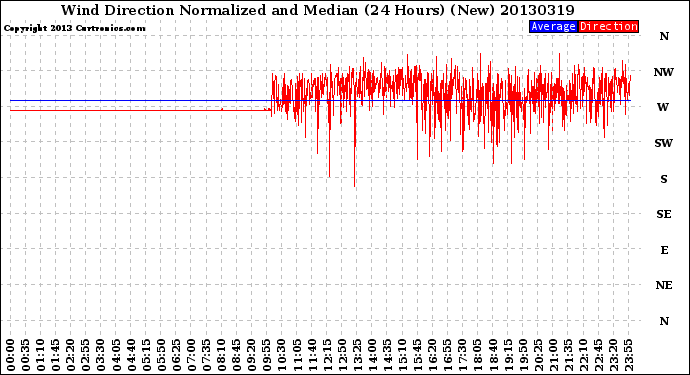690x375 pixels.
Task: Click the 00:35 time axis label
Action: point(26,355)
